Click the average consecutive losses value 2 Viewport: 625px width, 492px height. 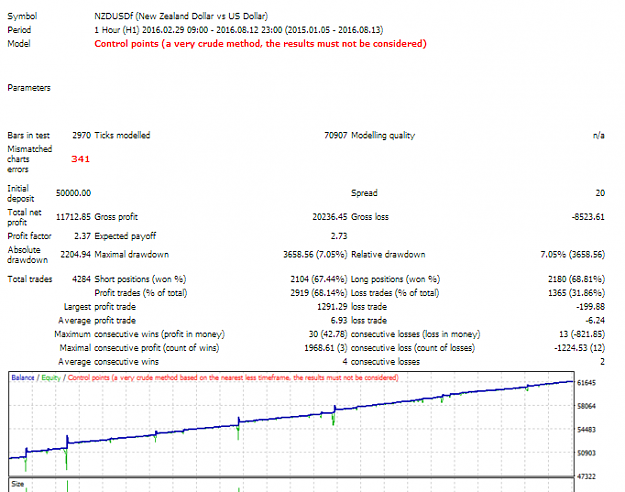[602, 362]
